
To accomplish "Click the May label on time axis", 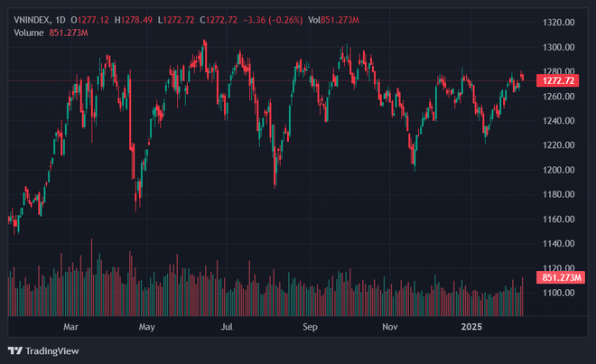I will point(146,327).
